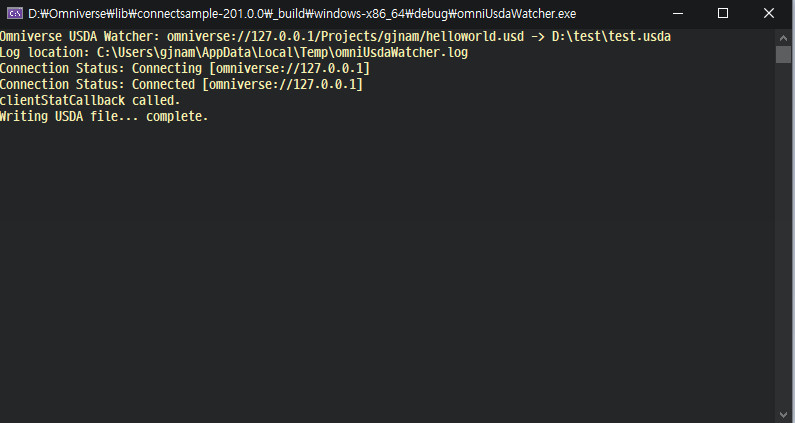The height and width of the screenshot is (423, 795).
Task: Click the title bar path text
Action: [x=302, y=14]
